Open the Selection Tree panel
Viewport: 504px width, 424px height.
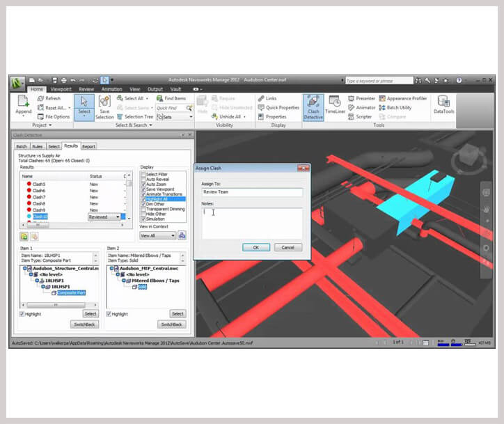tap(135, 117)
